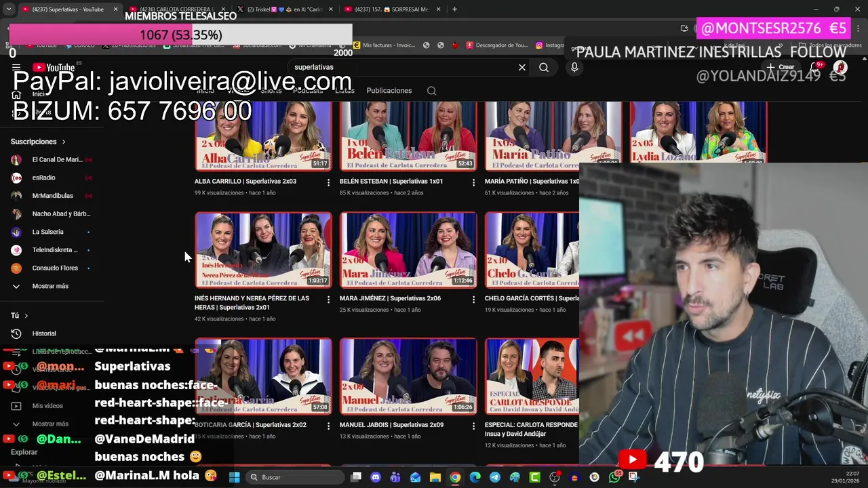
Task: Switch to Chrome on the taskbar
Action: [x=455, y=477]
